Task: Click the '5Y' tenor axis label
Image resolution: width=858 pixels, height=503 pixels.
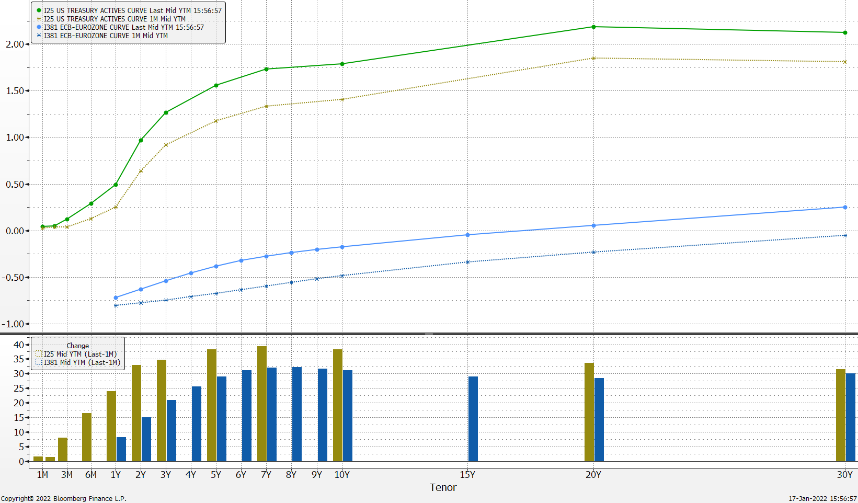Action: coord(216,475)
